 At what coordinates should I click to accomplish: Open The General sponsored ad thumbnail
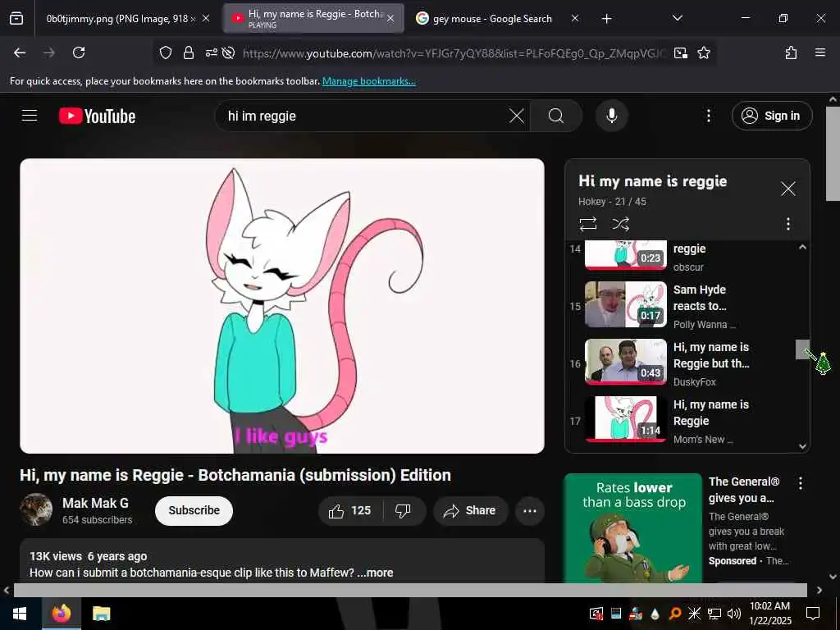[x=632, y=527]
